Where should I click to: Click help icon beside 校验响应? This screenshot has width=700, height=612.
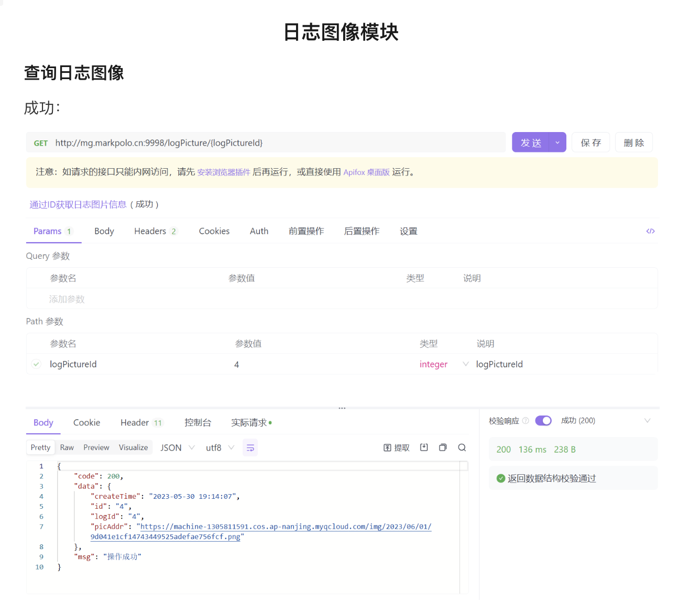pos(526,421)
